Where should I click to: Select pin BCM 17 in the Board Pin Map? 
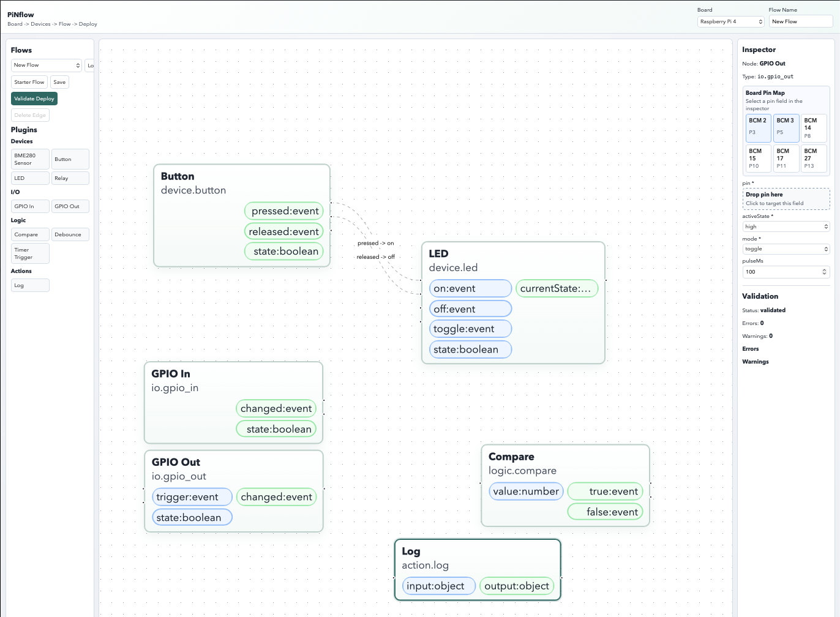786,158
